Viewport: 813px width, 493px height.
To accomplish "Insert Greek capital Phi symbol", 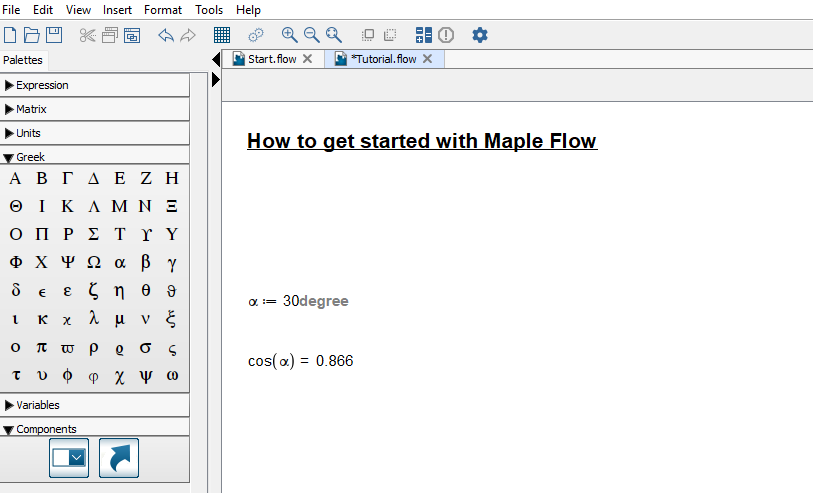I will (16, 262).
